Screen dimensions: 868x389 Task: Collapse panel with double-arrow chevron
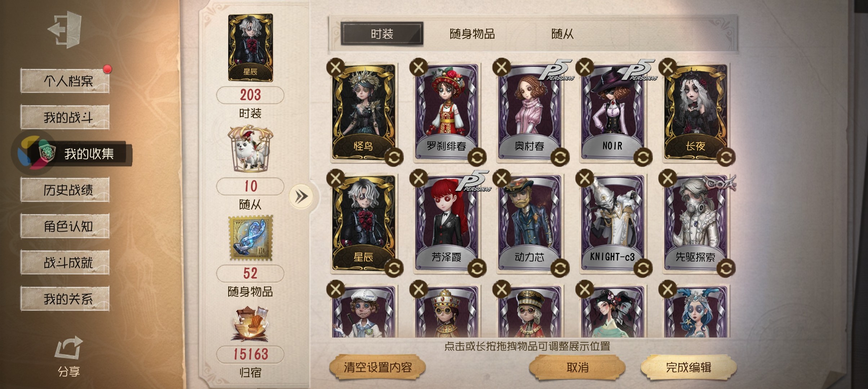point(301,197)
